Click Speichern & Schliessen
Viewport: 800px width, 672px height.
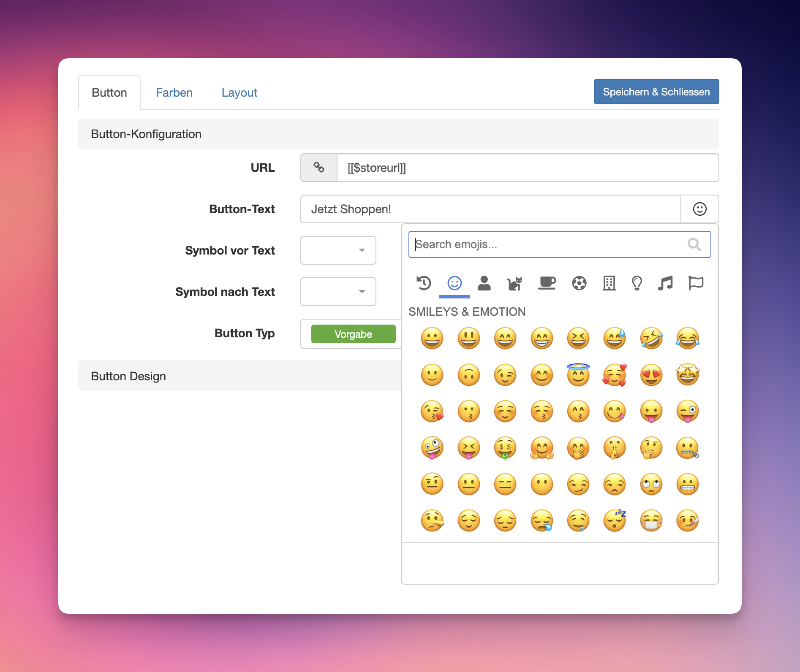pyautogui.click(x=656, y=92)
